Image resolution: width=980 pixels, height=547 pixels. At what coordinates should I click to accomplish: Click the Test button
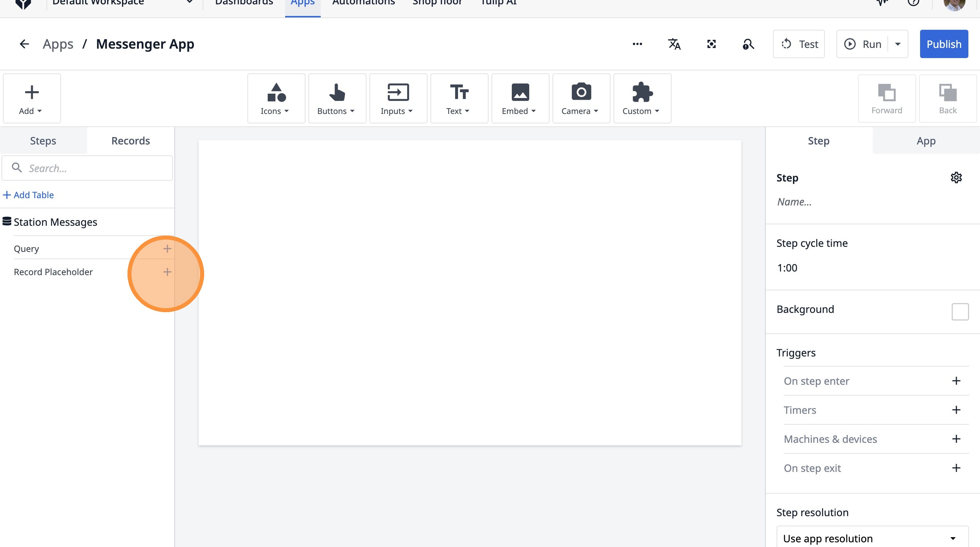coord(798,44)
